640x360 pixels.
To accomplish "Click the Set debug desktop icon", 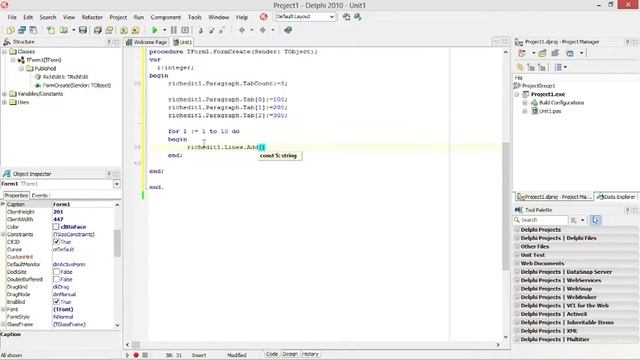I will coord(358,17).
